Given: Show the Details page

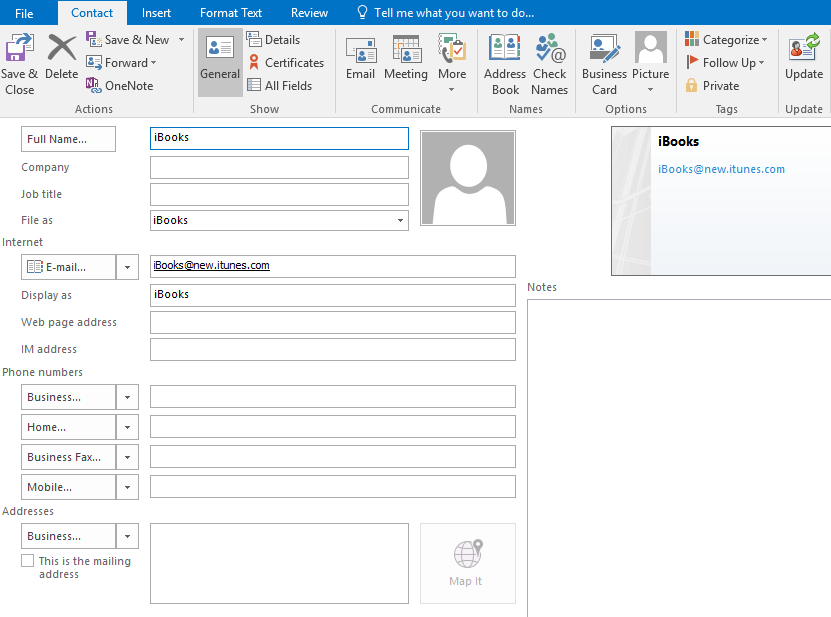Looking at the screenshot, I should click(x=273, y=40).
